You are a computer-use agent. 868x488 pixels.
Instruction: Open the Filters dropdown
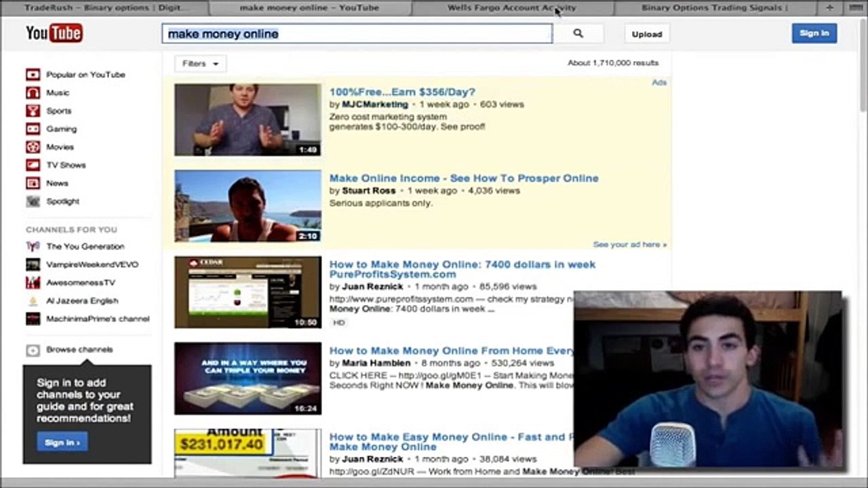tap(200, 64)
